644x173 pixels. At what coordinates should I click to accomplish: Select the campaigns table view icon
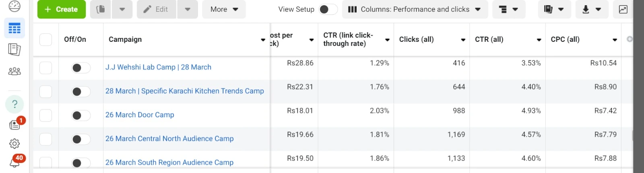[x=14, y=28]
